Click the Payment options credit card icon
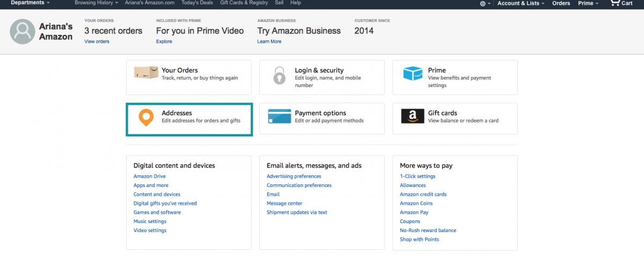Viewport: 644px width, 258px height. pos(279,116)
